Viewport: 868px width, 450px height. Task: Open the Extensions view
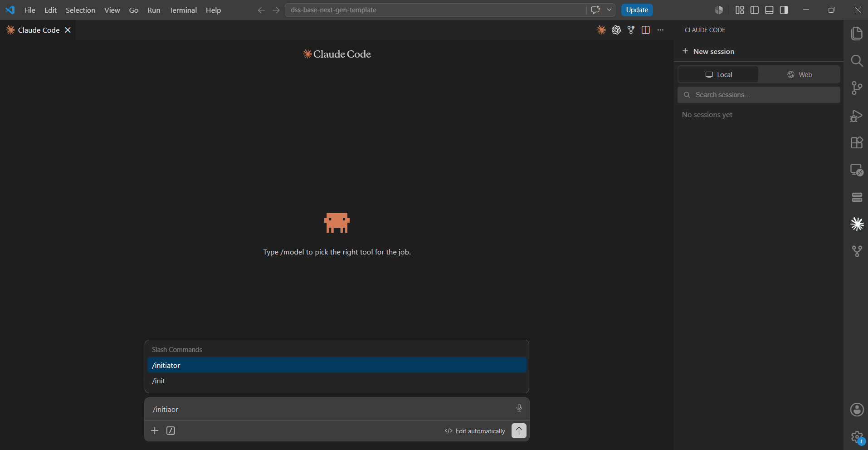pos(857,142)
